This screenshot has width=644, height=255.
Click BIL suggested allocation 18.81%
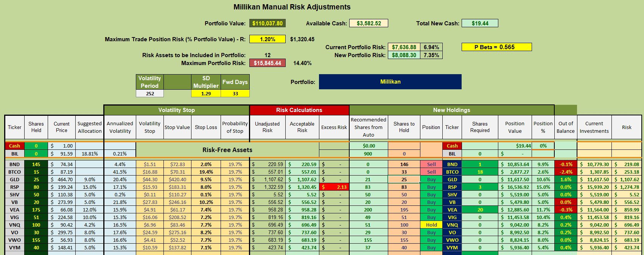tap(90, 154)
